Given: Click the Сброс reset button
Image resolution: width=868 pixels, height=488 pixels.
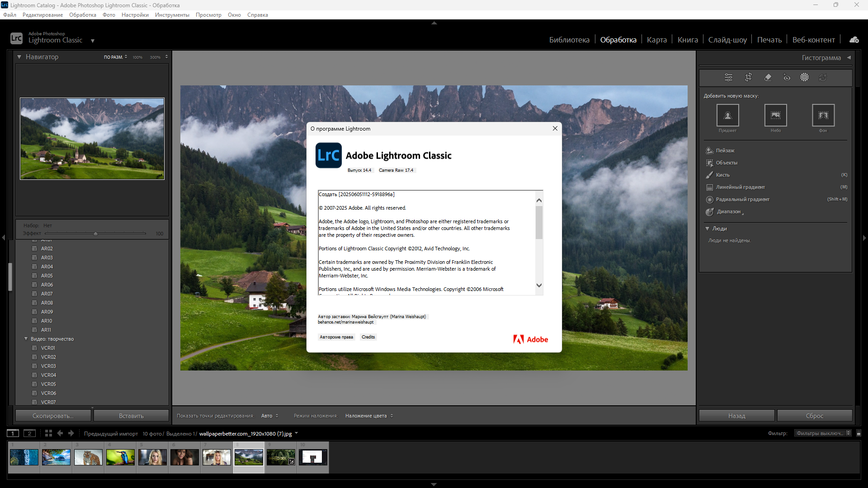Looking at the screenshot, I should point(815,416).
